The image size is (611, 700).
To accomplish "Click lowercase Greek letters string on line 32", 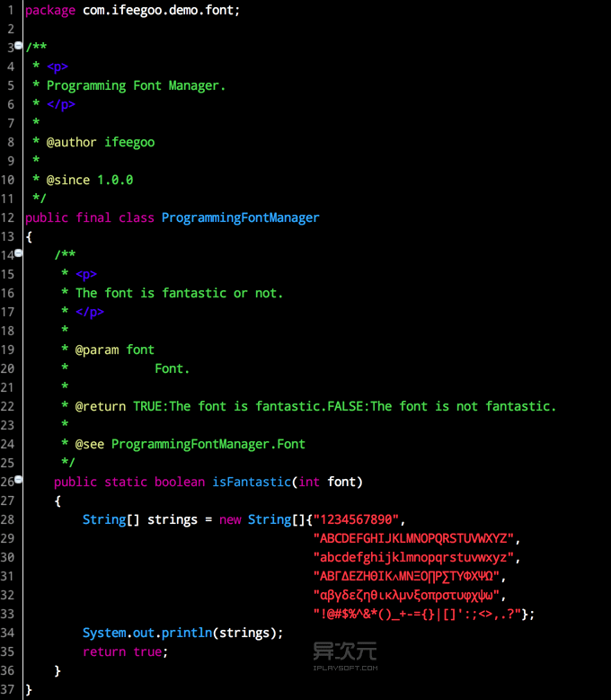I will [406, 596].
